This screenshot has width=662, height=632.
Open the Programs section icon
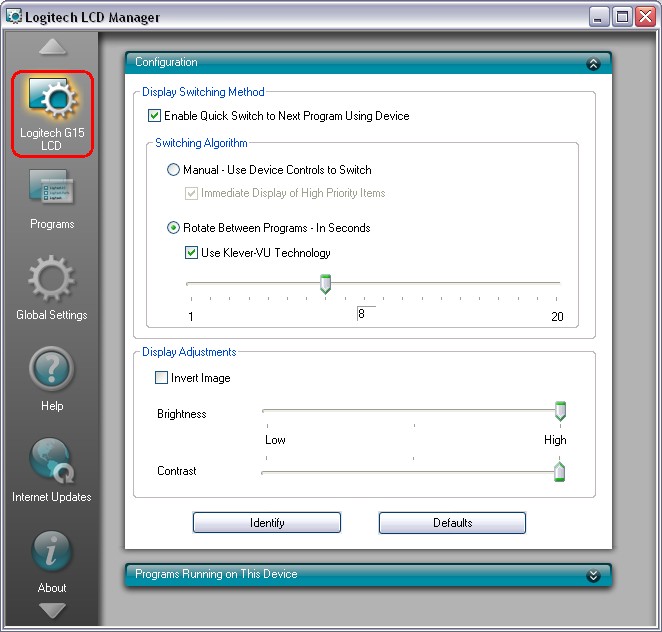52,187
